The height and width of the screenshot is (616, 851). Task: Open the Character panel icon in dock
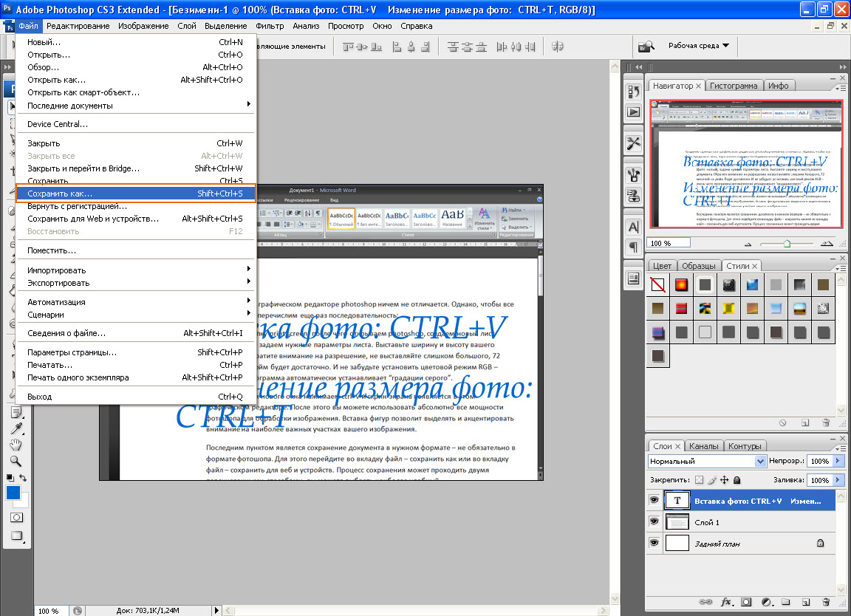point(633,227)
